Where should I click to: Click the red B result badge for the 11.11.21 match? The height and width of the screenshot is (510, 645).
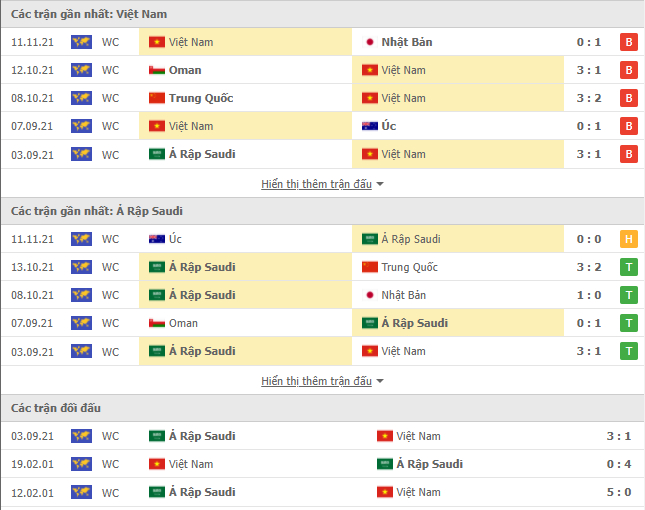coord(628,42)
